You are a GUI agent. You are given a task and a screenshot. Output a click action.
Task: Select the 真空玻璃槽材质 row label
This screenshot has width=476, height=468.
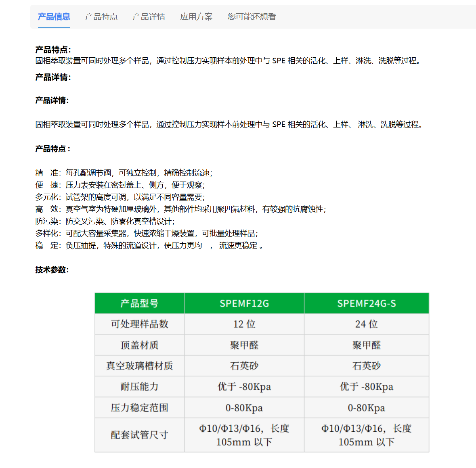click(x=139, y=366)
